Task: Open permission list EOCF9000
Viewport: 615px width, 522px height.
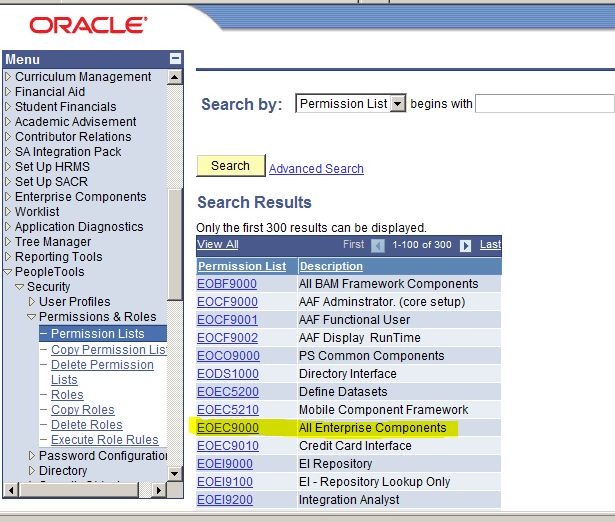Action: pyautogui.click(x=227, y=302)
